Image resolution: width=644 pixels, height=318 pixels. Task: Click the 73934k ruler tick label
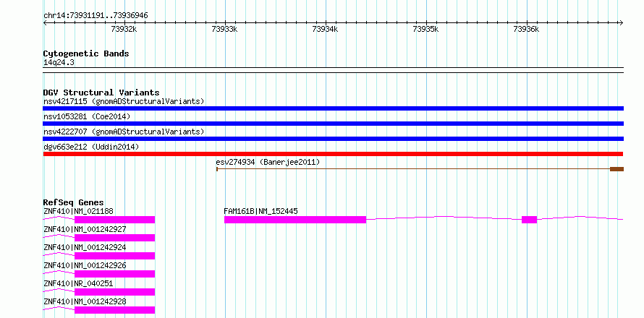(325, 29)
